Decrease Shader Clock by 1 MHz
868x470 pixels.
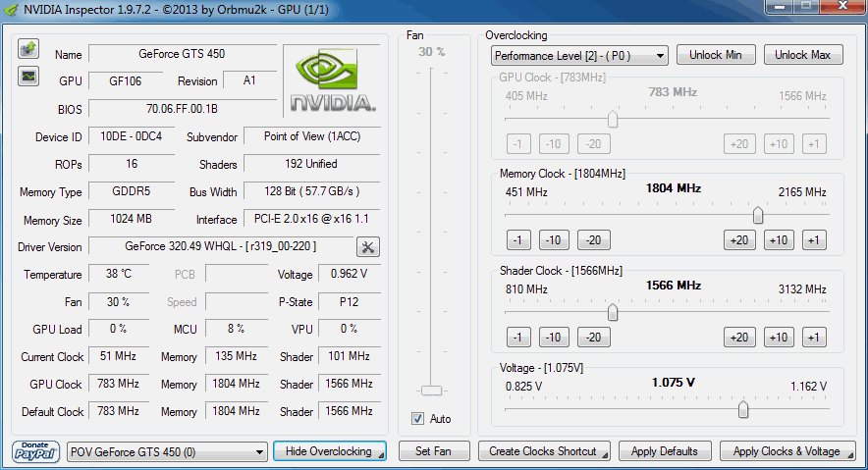coord(518,338)
